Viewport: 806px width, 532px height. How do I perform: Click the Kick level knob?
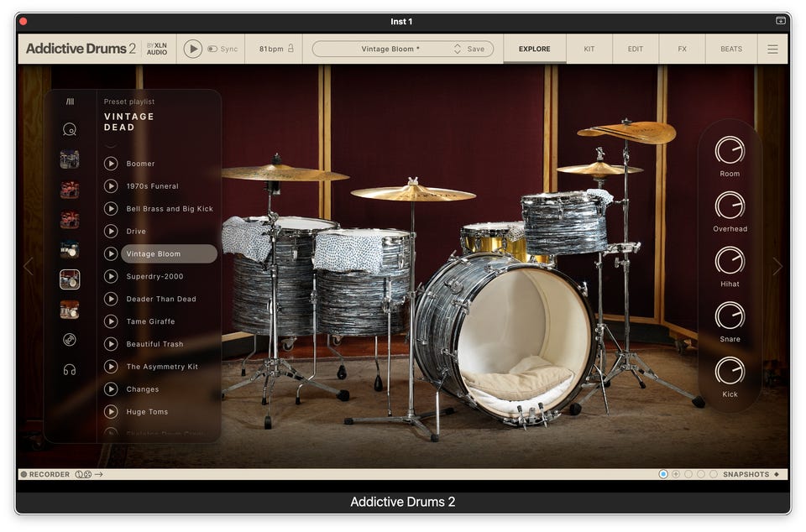pos(730,371)
